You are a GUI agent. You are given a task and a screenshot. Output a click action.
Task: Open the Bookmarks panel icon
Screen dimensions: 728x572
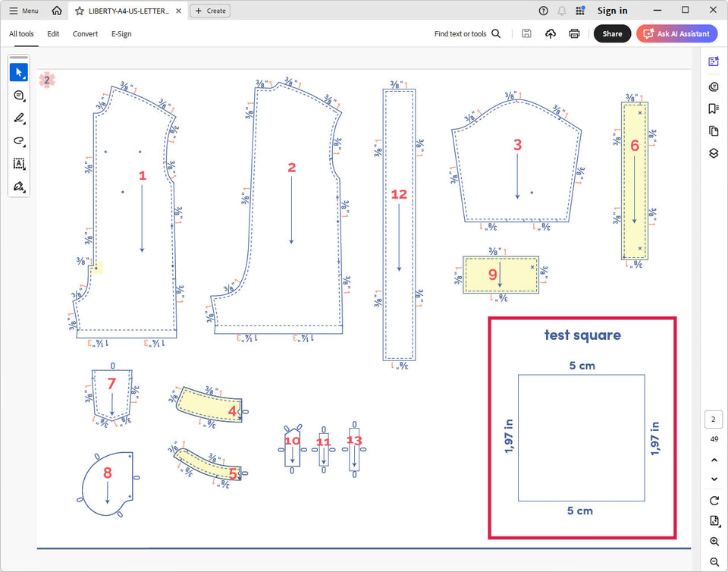(x=714, y=108)
